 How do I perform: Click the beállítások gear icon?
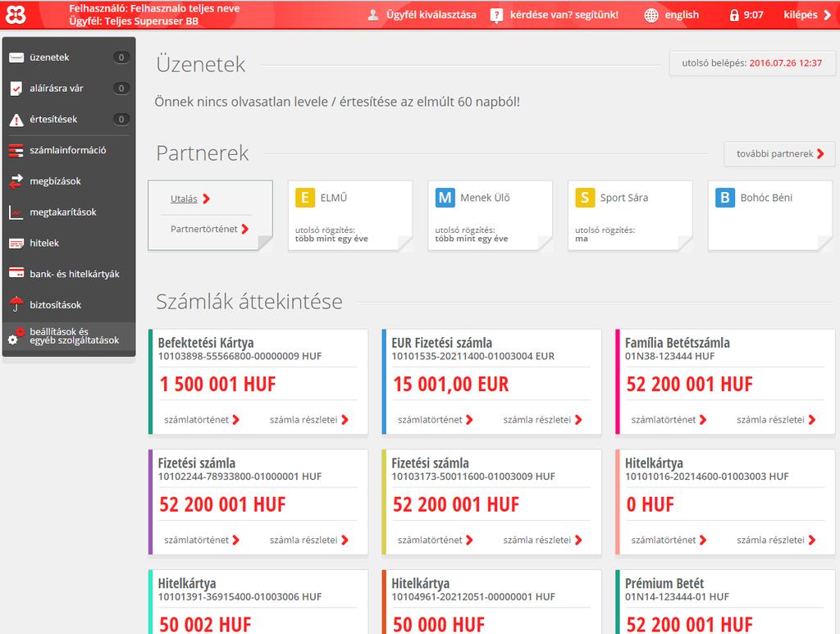click(16, 335)
